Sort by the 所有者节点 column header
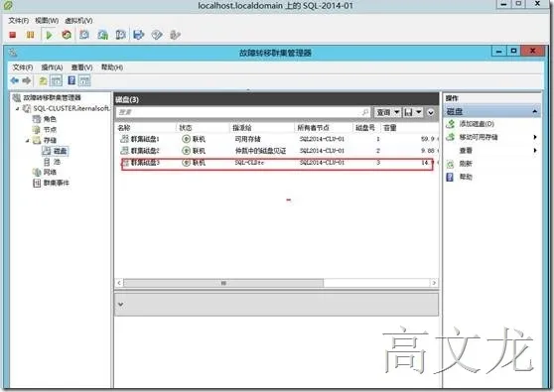The width and height of the screenshot is (554, 392). click(x=313, y=128)
